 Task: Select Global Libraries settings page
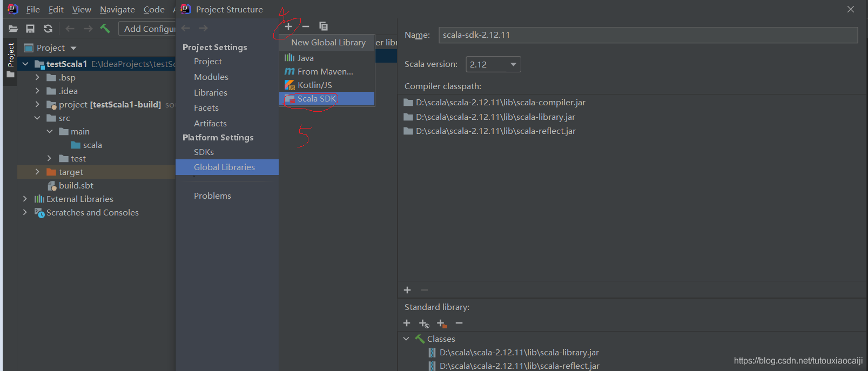tap(227, 167)
